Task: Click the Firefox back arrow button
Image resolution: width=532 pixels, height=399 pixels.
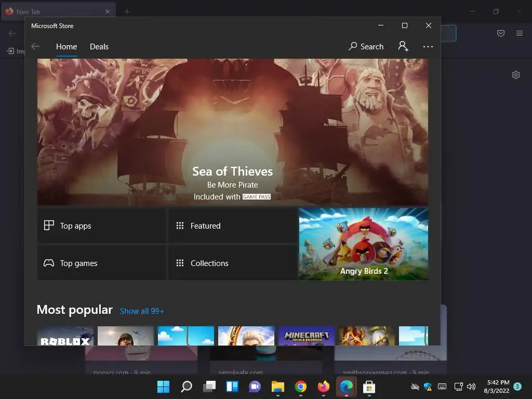Action: [x=12, y=33]
